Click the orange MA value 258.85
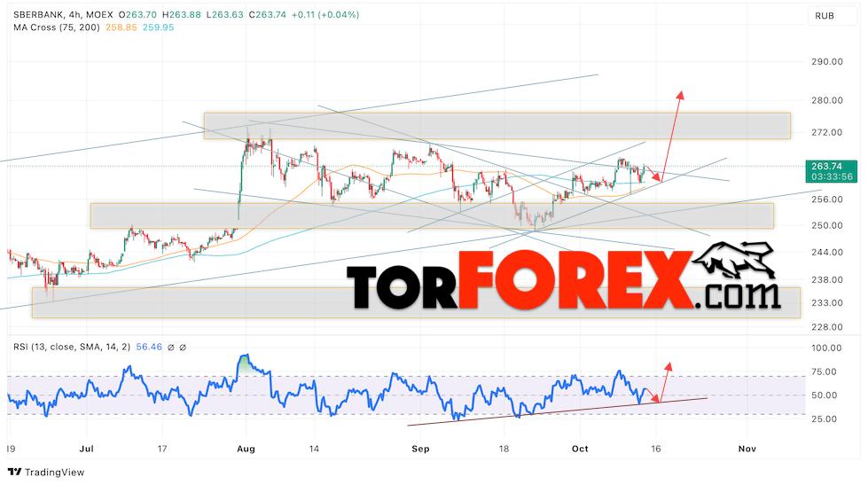 [121, 27]
